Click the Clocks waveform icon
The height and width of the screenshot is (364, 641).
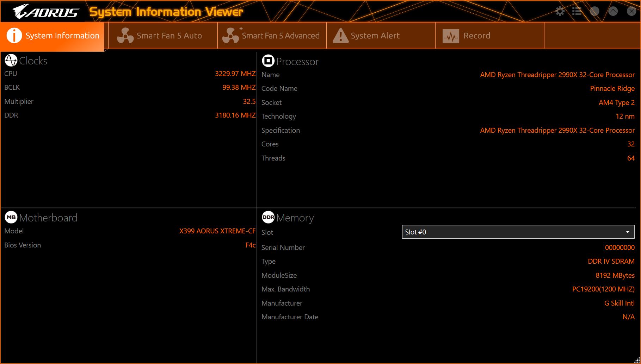pos(11,61)
